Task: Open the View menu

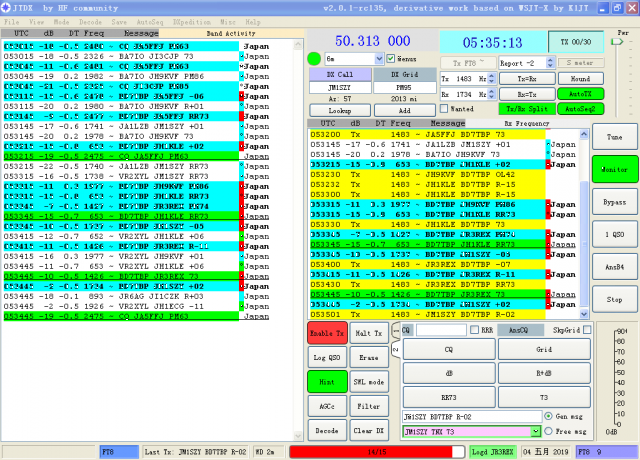Action: click(36, 22)
